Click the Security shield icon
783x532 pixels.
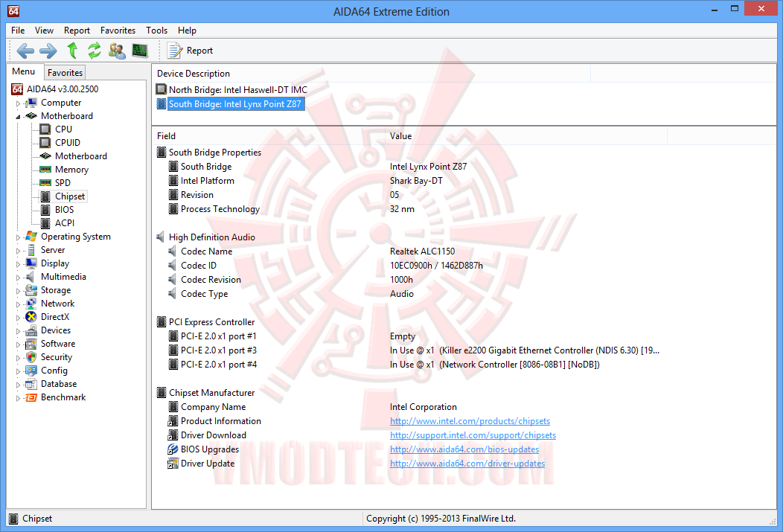point(31,357)
